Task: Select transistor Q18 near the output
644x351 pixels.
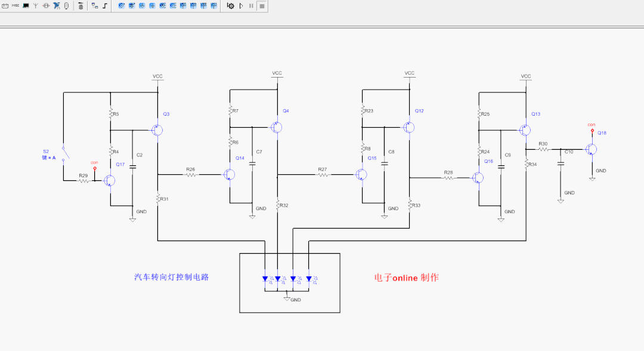Action: (x=590, y=149)
